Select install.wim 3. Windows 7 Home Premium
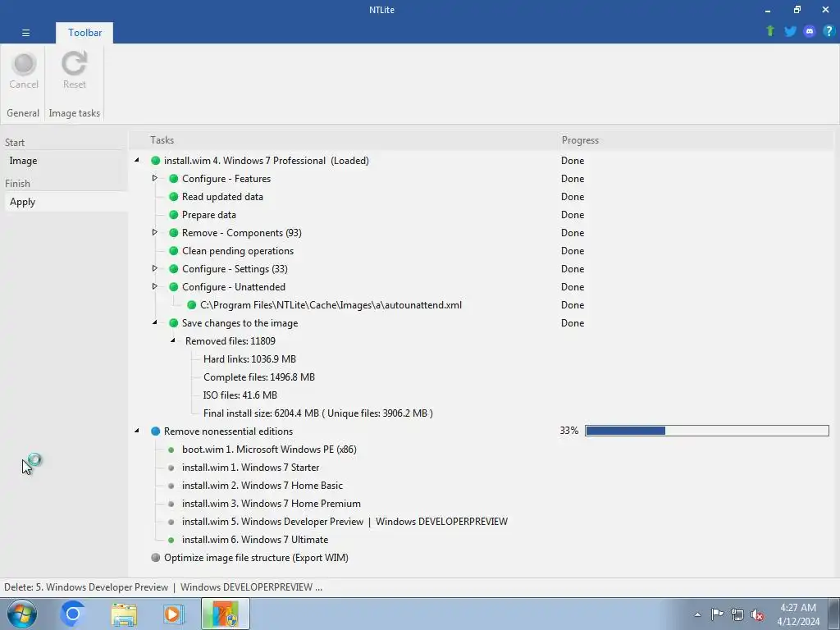Viewport: 840px width, 630px height. click(272, 504)
